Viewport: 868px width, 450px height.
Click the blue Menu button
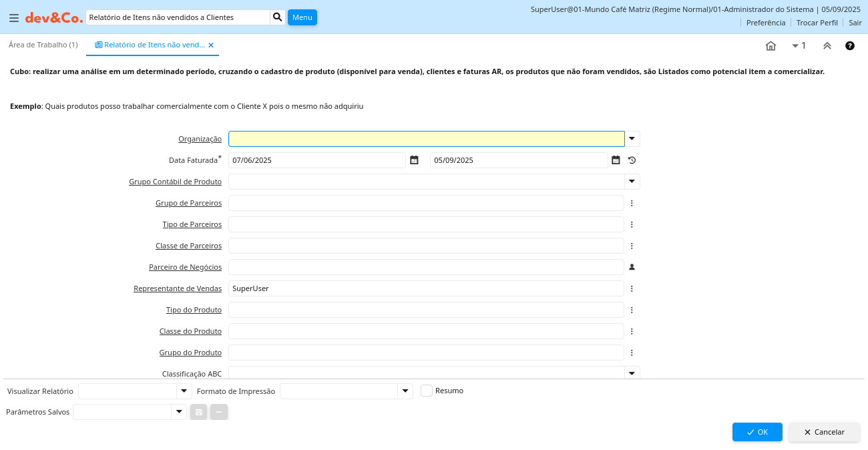pyautogui.click(x=302, y=17)
